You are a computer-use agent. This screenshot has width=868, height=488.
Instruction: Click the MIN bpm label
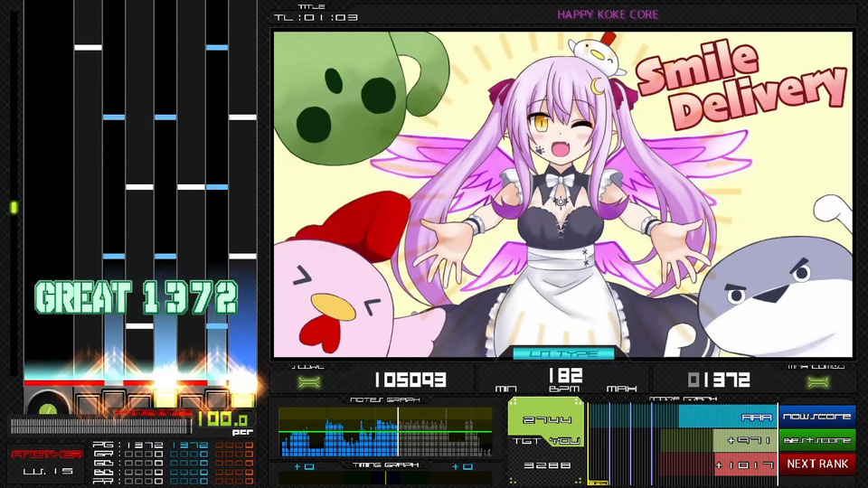coord(506,389)
